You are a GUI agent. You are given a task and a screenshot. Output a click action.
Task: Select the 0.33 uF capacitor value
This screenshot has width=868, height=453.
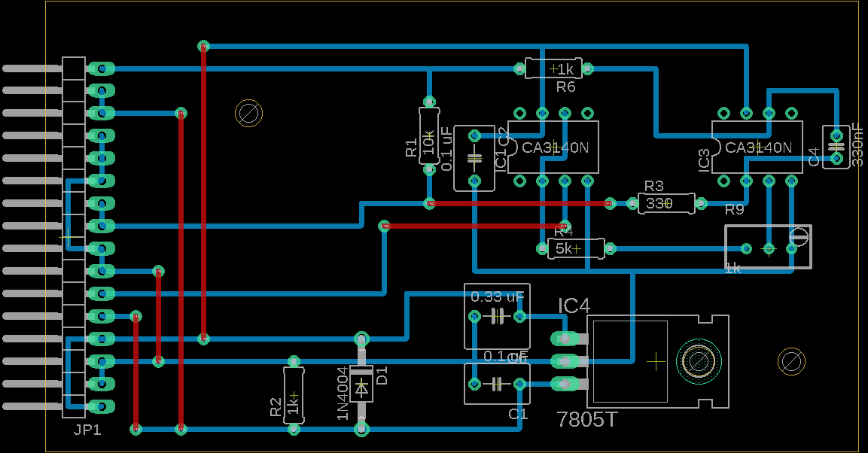pos(497,297)
